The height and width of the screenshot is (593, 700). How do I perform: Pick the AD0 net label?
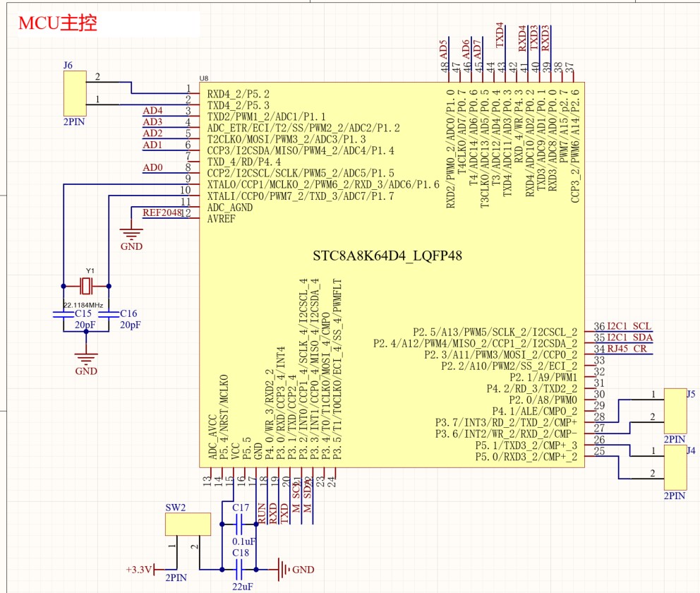[152, 167]
